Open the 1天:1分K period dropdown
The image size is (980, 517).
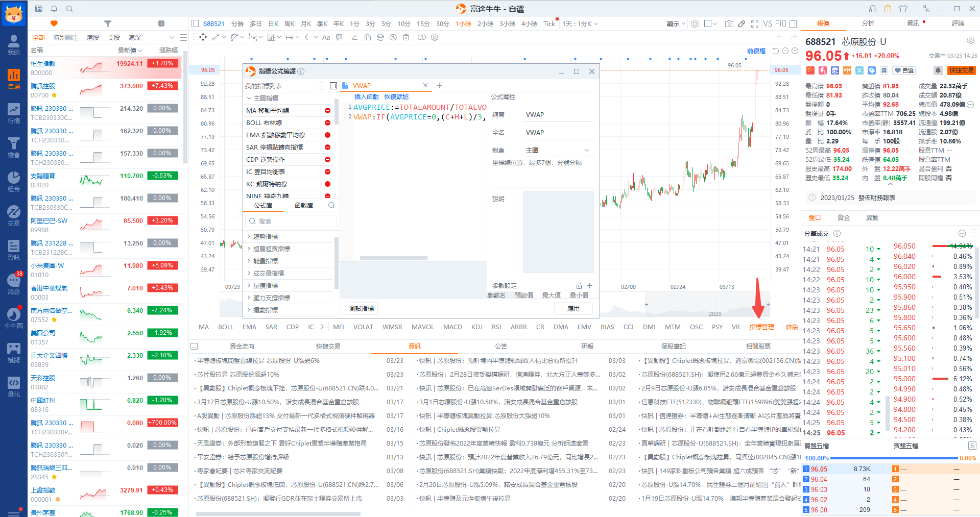click(580, 23)
